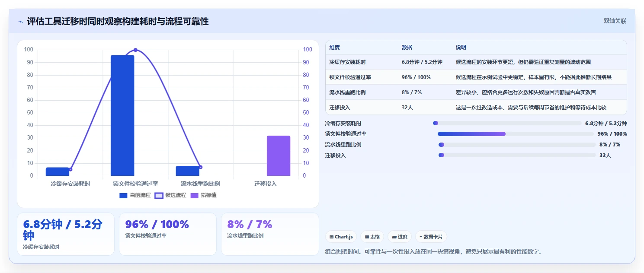Click the 数据 table column header
This screenshot has width=644, height=273.
tap(407, 48)
